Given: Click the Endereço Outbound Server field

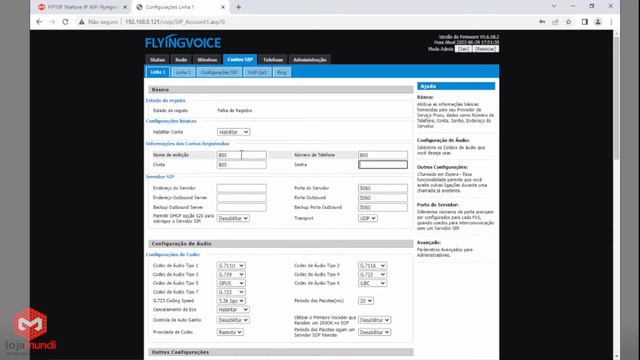Looking at the screenshot, I should point(241,198).
